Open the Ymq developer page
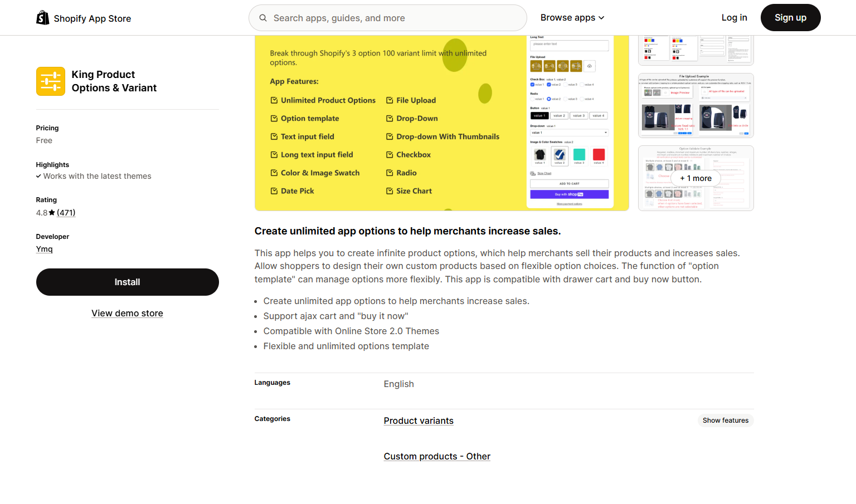856x504 pixels. [44, 249]
